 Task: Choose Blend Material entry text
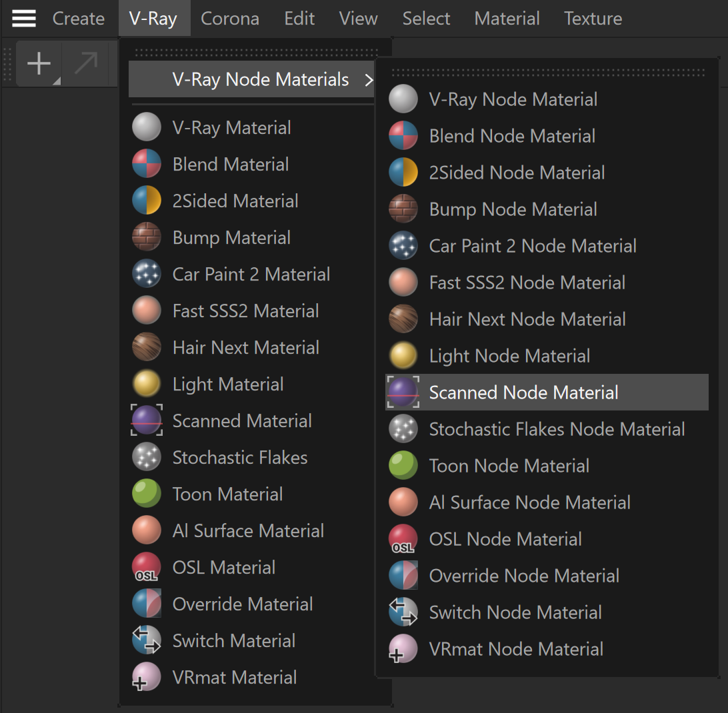pos(231,165)
